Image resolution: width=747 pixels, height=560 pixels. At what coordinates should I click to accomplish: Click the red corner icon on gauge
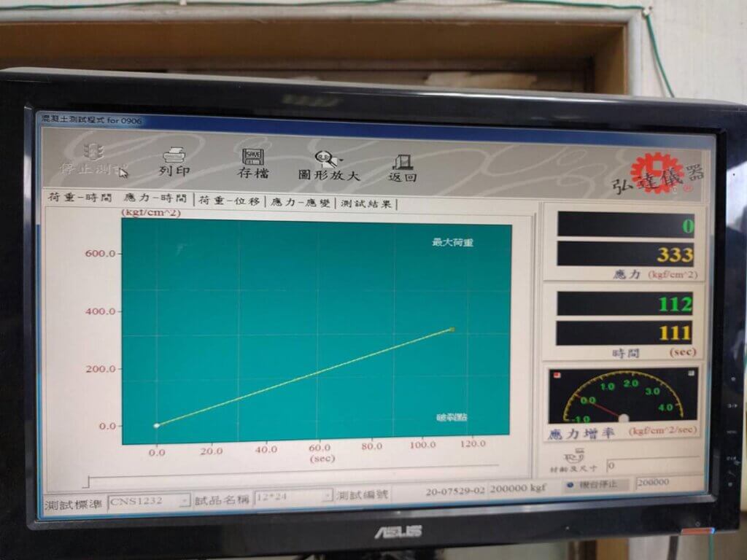click(556, 375)
